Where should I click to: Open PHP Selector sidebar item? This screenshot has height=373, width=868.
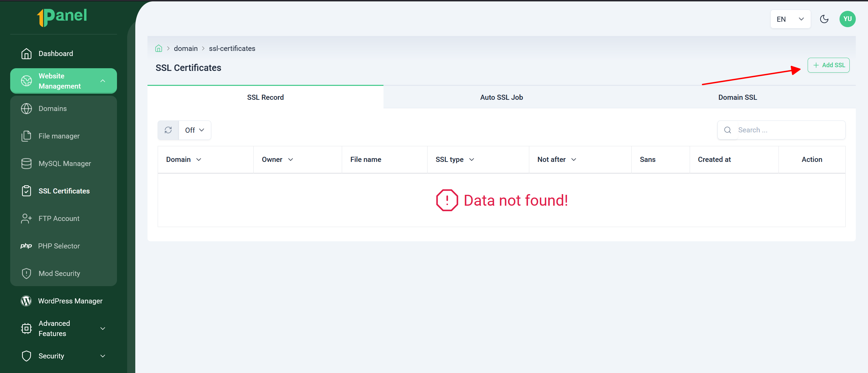click(x=59, y=246)
